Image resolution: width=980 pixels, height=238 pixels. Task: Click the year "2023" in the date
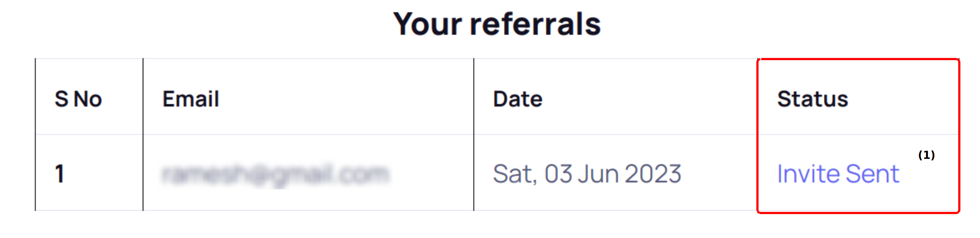pyautogui.click(x=653, y=174)
